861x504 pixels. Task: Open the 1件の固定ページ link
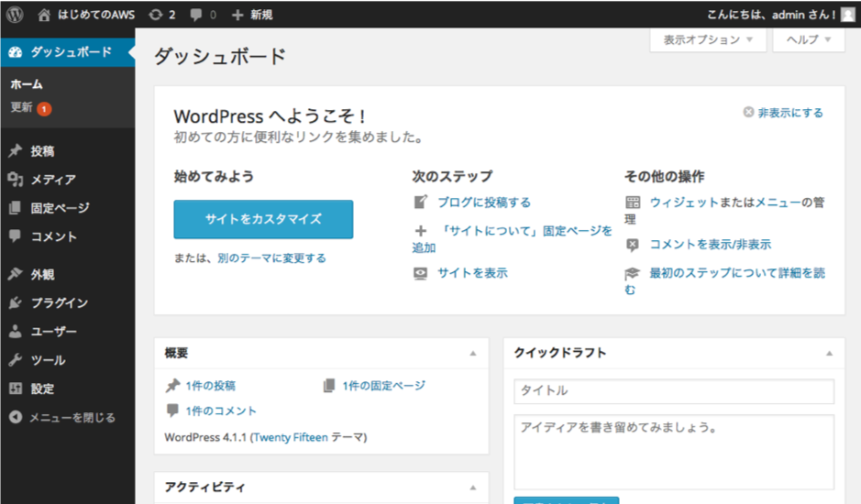384,386
